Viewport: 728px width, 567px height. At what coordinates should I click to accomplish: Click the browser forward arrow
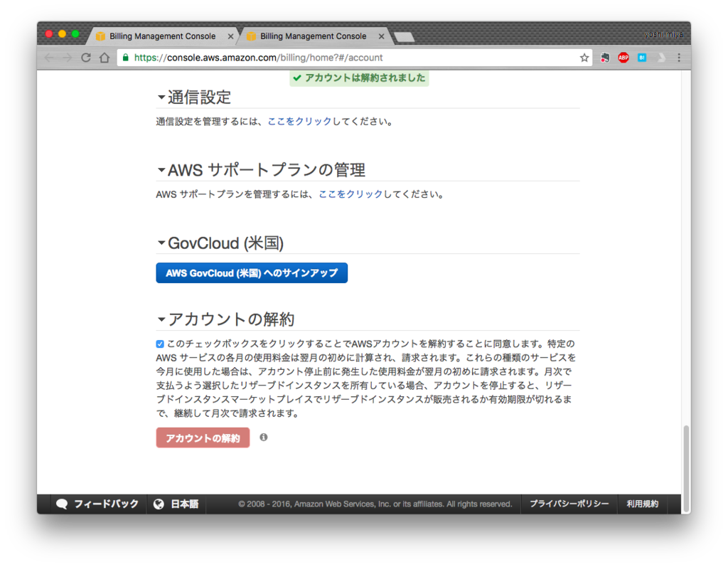tap(68, 58)
